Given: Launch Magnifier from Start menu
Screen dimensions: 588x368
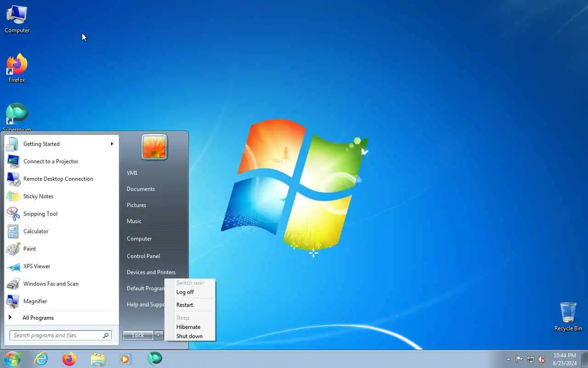Looking at the screenshot, I should coord(62,301).
